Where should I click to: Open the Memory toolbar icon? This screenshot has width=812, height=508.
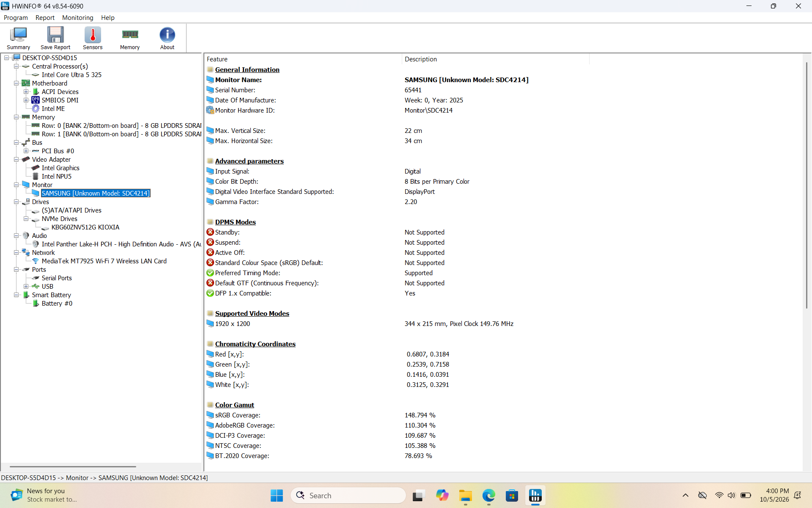pyautogui.click(x=130, y=38)
